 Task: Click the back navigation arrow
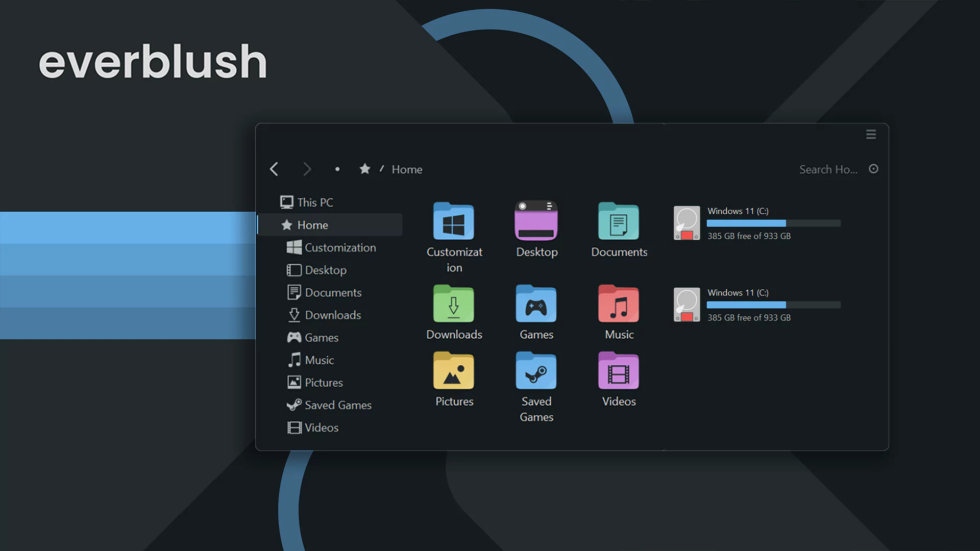[x=274, y=169]
